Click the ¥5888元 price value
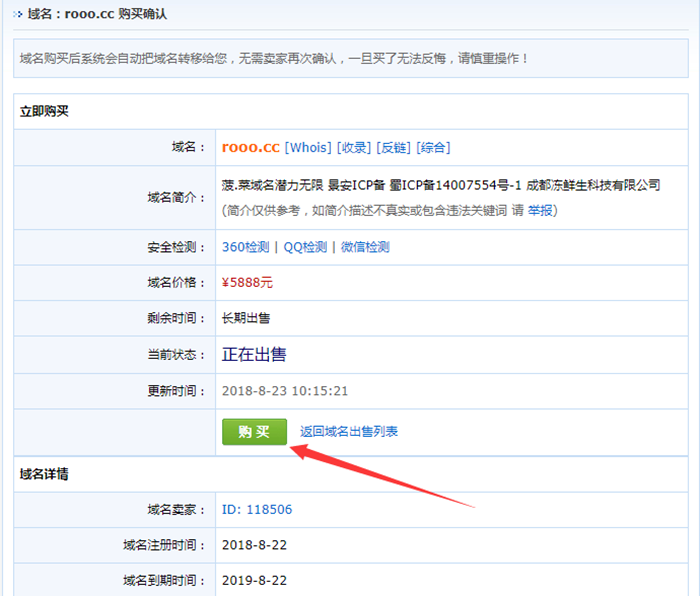 (x=247, y=282)
